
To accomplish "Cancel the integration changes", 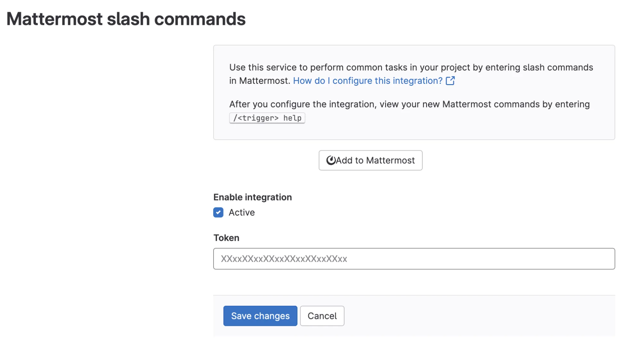I will coord(322,316).
